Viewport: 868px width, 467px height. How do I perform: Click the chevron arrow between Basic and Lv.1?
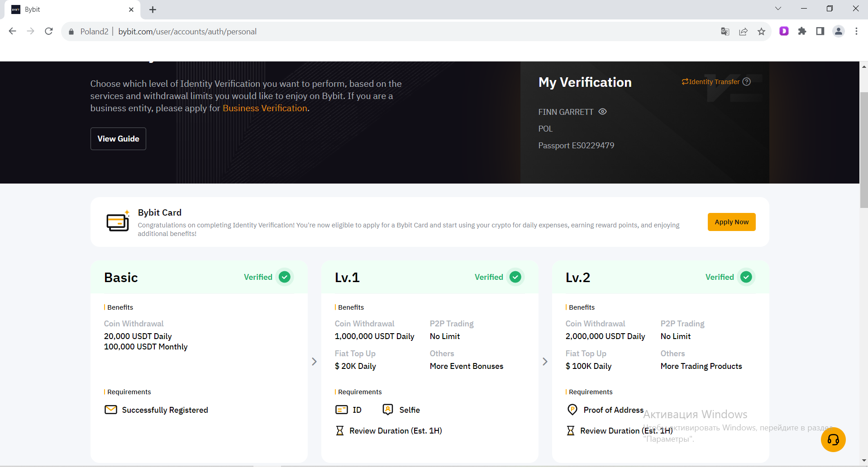pyautogui.click(x=315, y=362)
